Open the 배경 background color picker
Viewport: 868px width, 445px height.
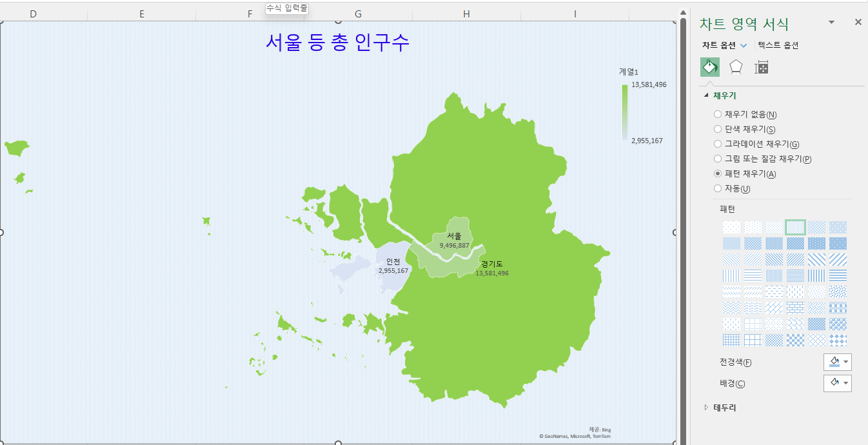coord(838,383)
